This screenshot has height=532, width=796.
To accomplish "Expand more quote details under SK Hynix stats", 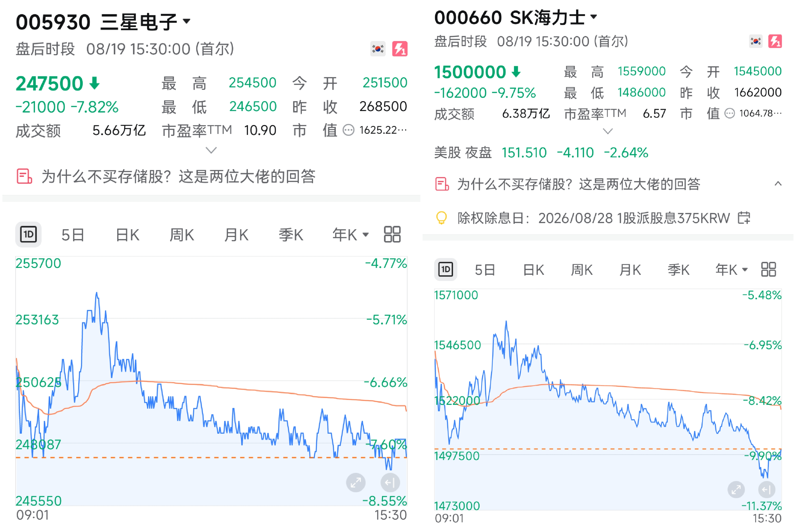I will click(608, 131).
